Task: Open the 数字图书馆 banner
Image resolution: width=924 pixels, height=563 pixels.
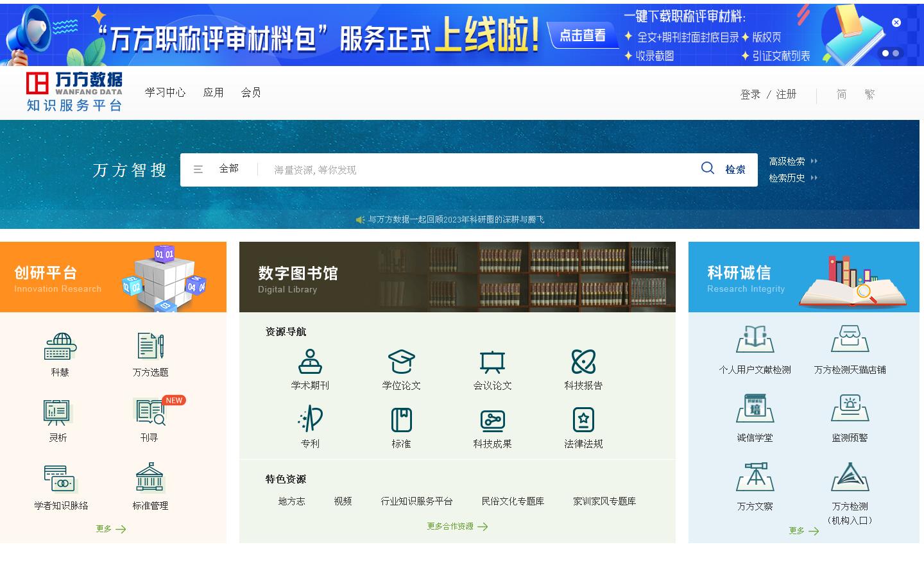Action: pos(458,277)
